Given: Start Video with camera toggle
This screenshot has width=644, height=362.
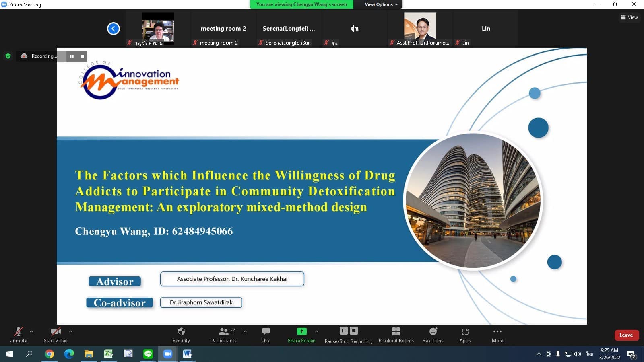Looking at the screenshot, I should tap(56, 335).
